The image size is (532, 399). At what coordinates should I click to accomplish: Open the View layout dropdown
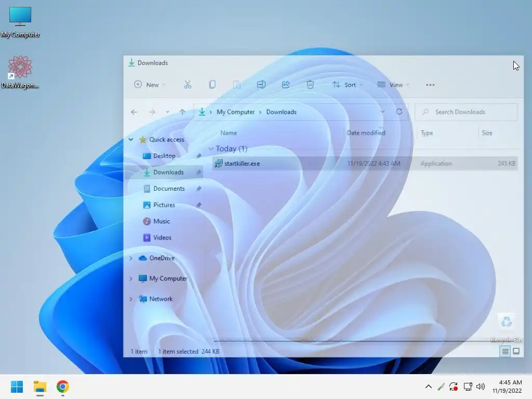pos(393,85)
